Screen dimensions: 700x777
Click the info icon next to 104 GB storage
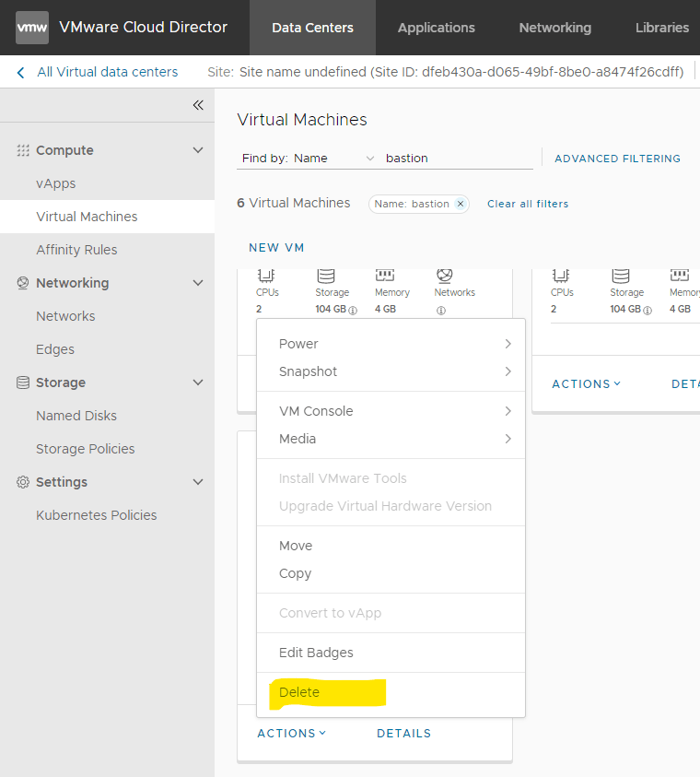[351, 312]
